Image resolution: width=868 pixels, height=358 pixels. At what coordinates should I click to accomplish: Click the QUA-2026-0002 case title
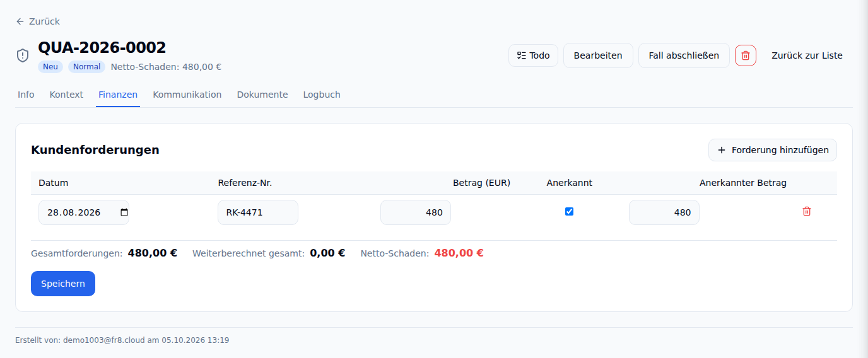point(102,47)
